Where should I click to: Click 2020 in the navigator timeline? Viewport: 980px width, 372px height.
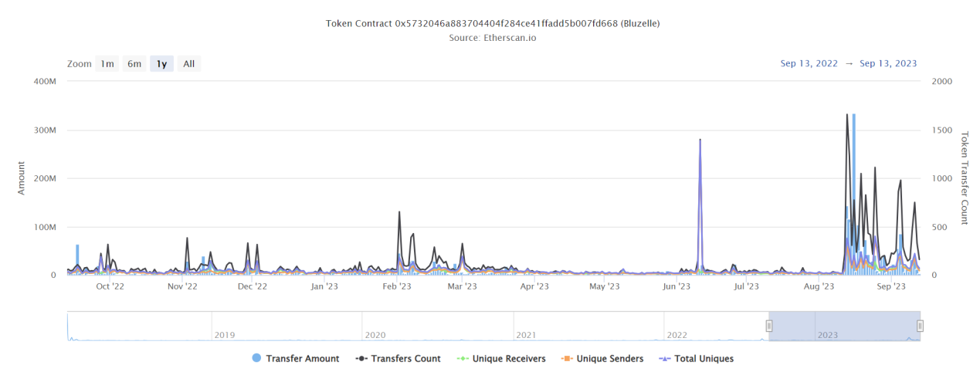375,336
